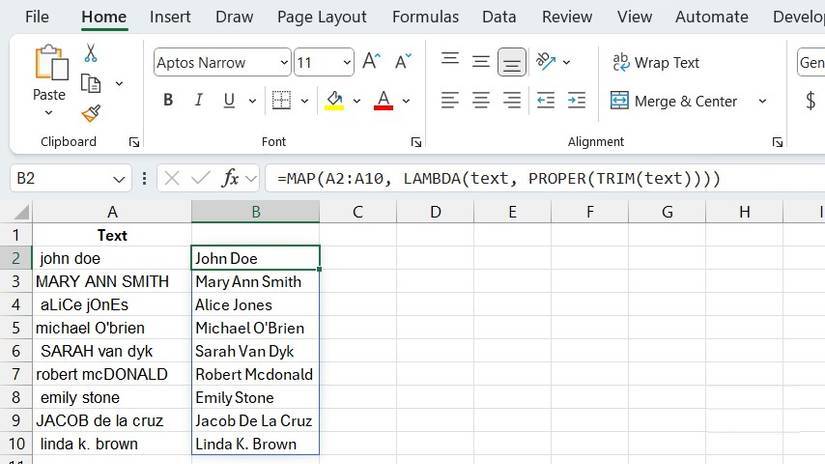This screenshot has width=825, height=464.
Task: Open the font size 11 dropdown
Action: 347,63
